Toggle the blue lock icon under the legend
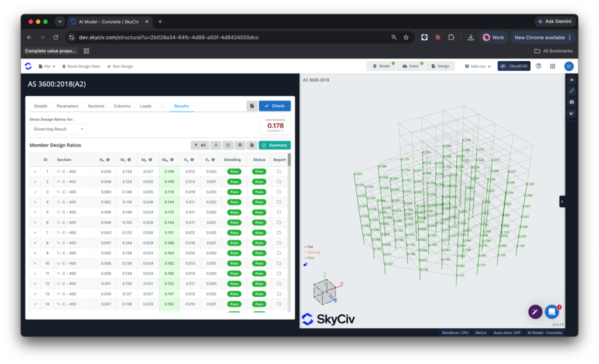 click(305, 264)
